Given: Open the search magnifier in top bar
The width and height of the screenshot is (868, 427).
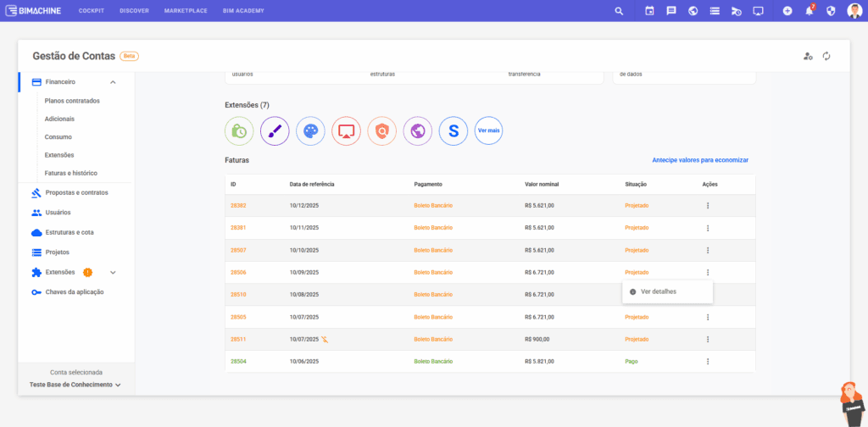Looking at the screenshot, I should pos(619,11).
